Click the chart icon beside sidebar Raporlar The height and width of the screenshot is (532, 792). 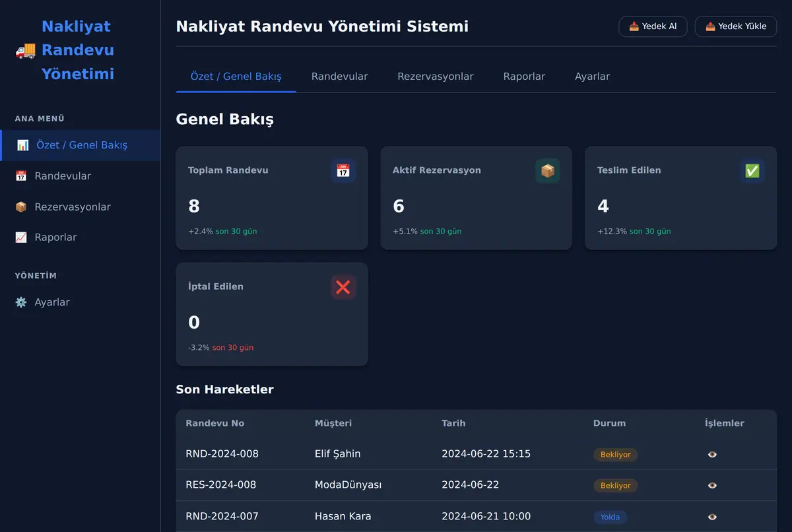(x=21, y=238)
